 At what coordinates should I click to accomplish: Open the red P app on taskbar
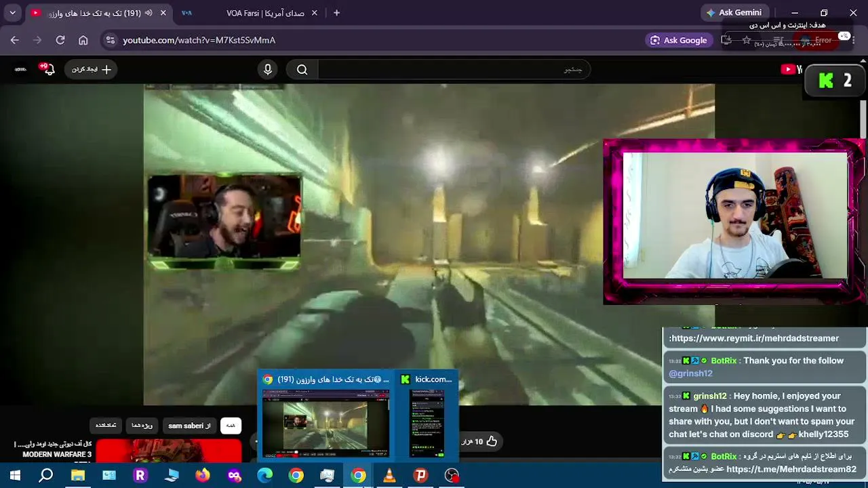pos(420,476)
